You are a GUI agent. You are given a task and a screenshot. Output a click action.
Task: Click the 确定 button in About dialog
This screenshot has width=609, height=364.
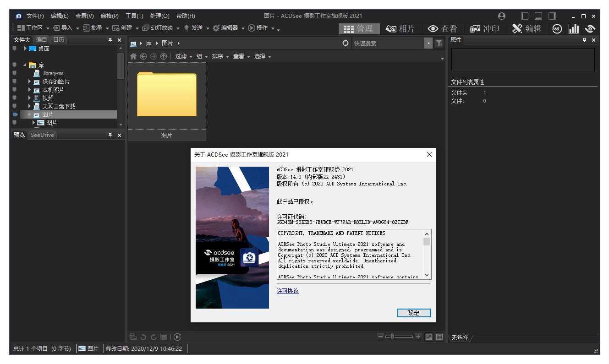413,313
